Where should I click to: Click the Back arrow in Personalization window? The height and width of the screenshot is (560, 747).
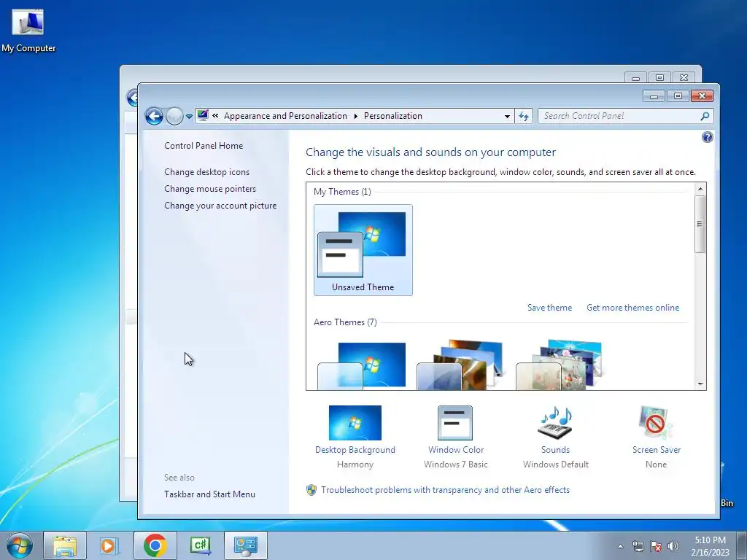click(154, 116)
